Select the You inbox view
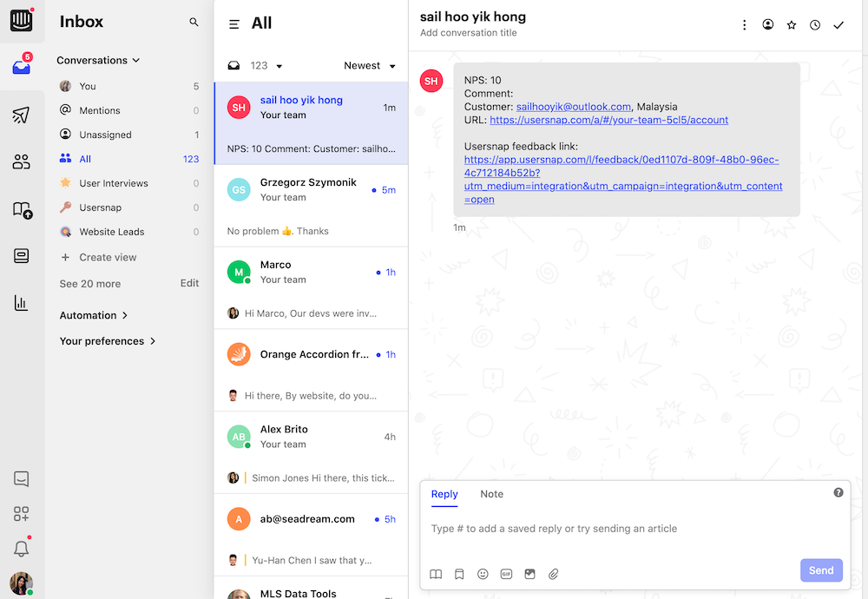Viewport: 868px width, 599px height. click(x=129, y=86)
